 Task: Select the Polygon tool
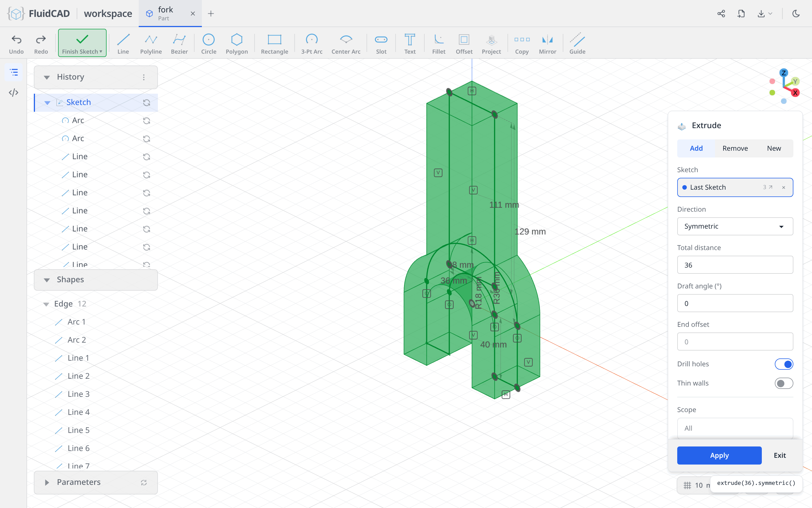(x=237, y=44)
